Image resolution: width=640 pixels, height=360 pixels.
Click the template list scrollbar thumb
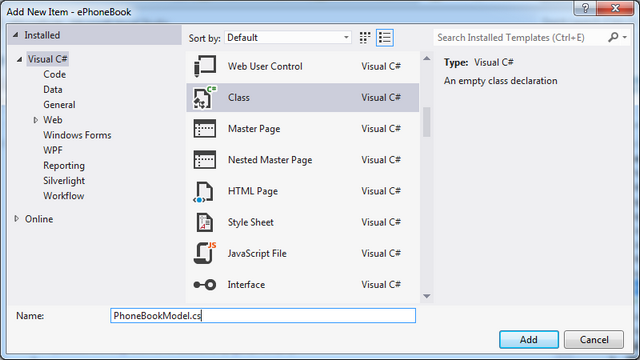(x=427, y=122)
